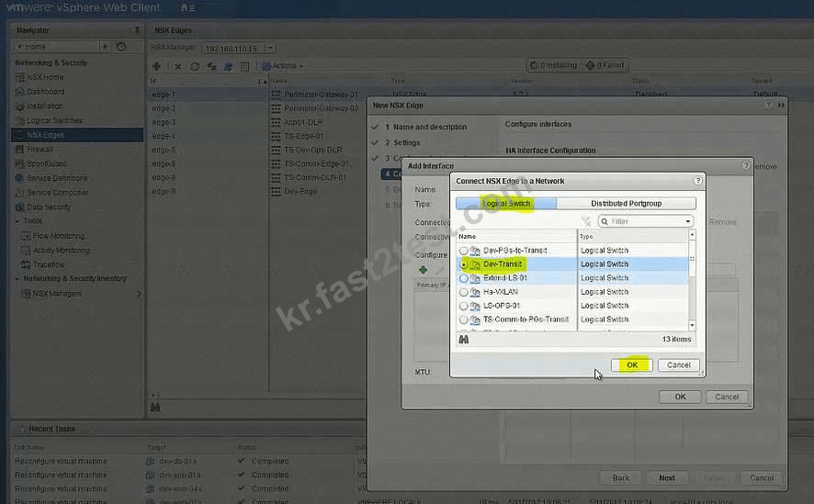Click Cancel in New NSX Edge wizard
The width and height of the screenshot is (814, 504).
(762, 478)
